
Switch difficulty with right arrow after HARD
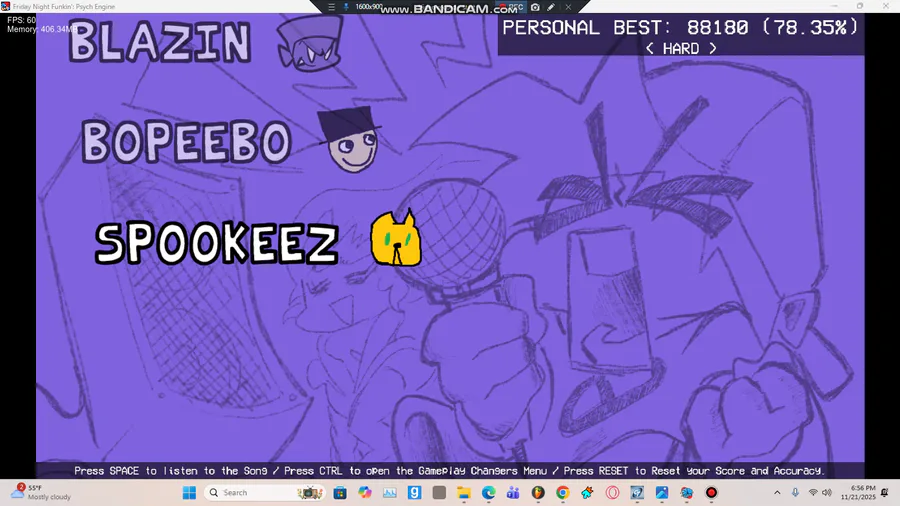point(712,49)
